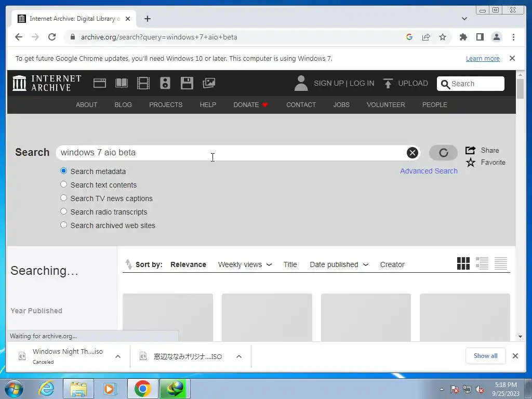This screenshot has width=532, height=399.
Task: Open the Software floppy disk icon
Action: (x=187, y=83)
